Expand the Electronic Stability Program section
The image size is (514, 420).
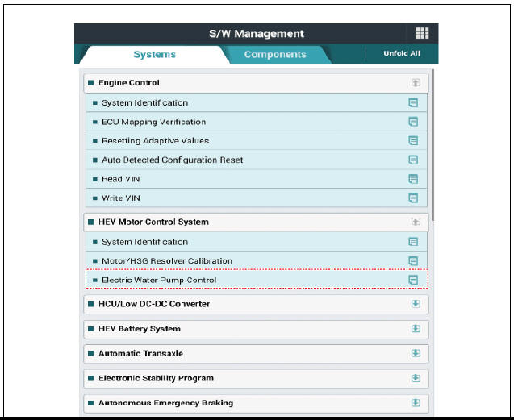tap(416, 378)
